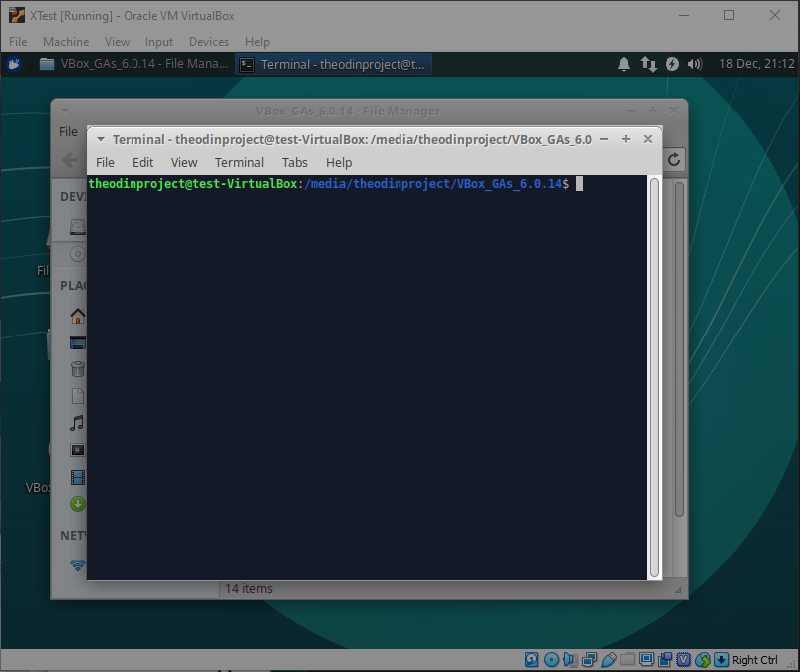Click the terminal's vertical scrollbar
The image size is (800, 672).
(655, 378)
